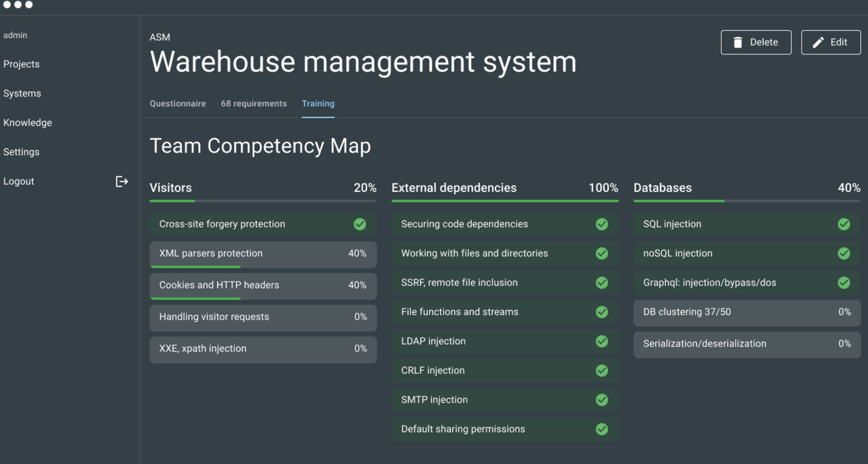Click the pencil icon on Edit button
The width and height of the screenshot is (868, 464).
point(818,42)
